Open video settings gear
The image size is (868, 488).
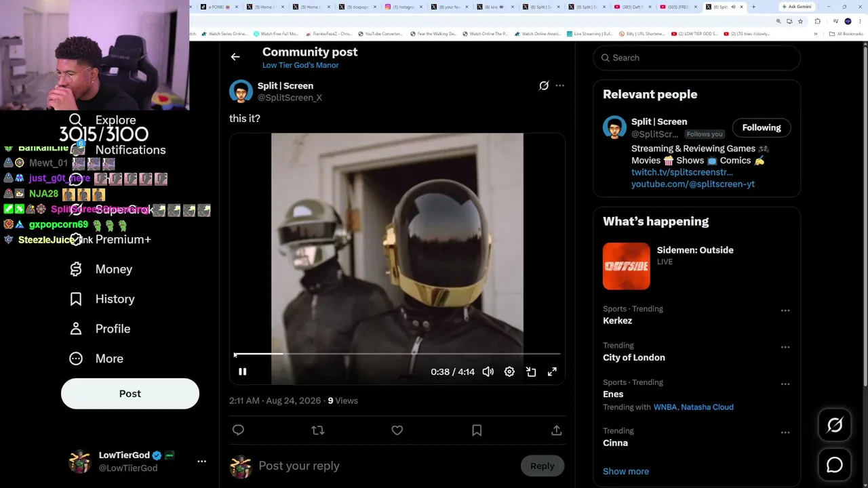[x=509, y=371]
